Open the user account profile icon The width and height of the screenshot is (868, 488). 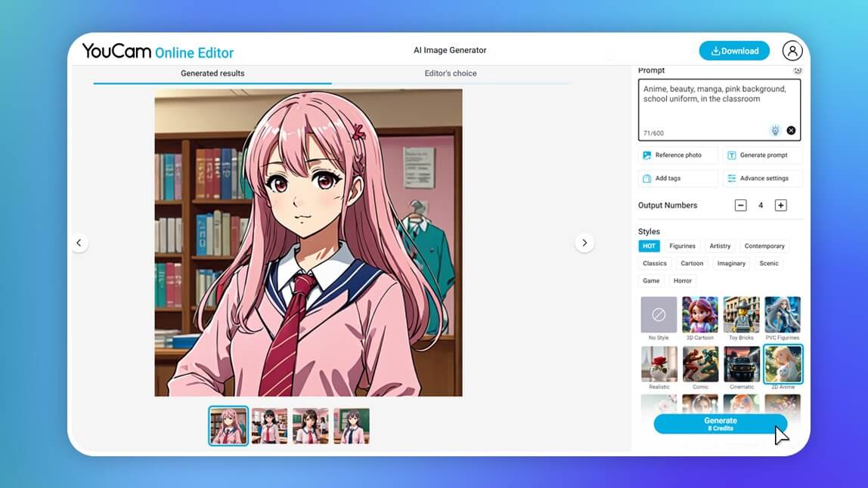tap(792, 51)
